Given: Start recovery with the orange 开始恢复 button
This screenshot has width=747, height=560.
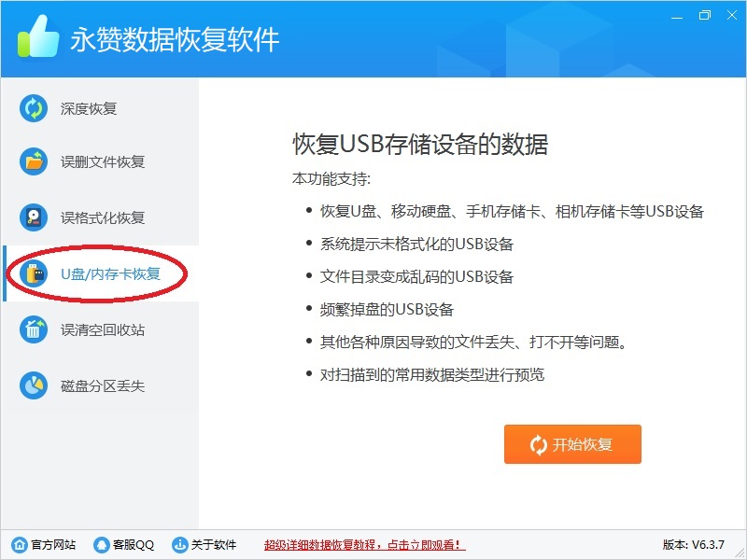Looking at the screenshot, I should 572,444.
